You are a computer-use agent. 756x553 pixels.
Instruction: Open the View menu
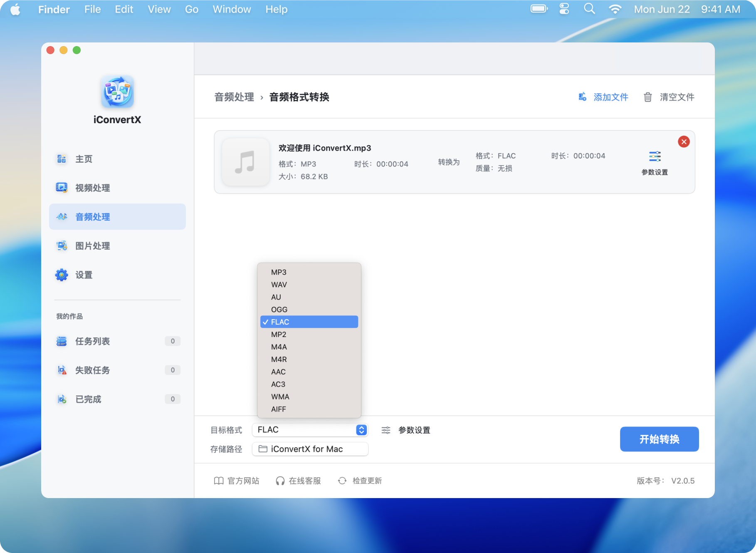point(159,9)
